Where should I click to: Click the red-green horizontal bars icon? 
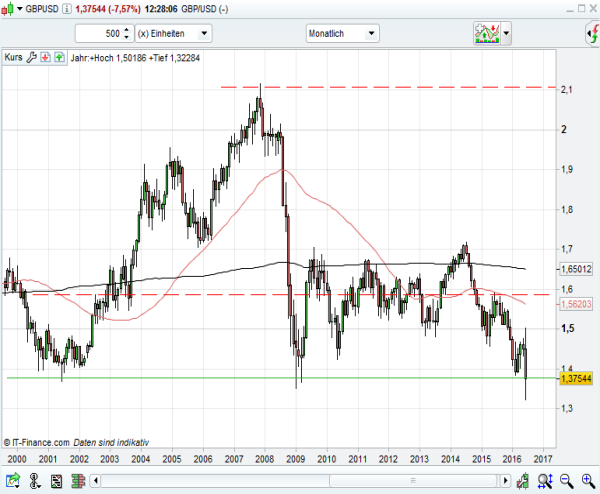78,481
